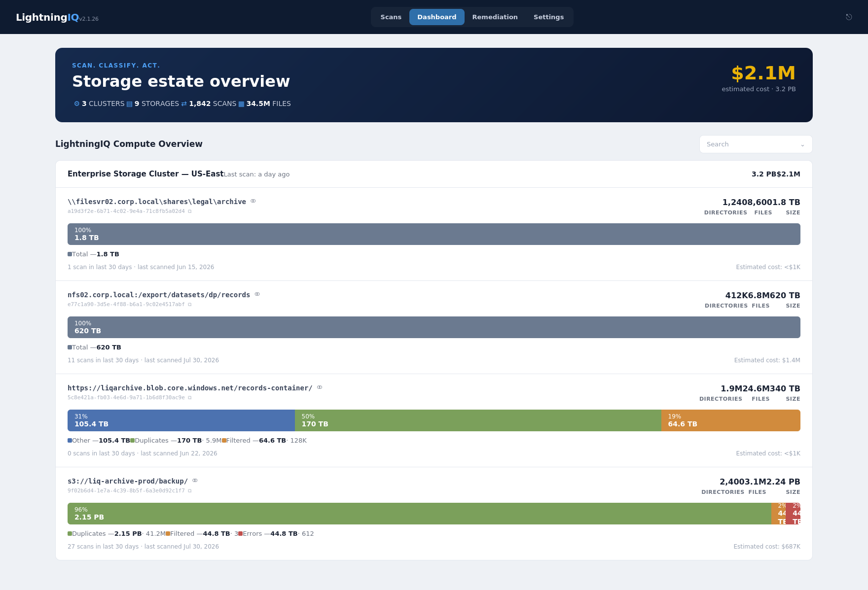Click the 1.8 TB total bar for filesvr02
Image resolution: width=868 pixels, height=590 pixels.
click(x=434, y=234)
